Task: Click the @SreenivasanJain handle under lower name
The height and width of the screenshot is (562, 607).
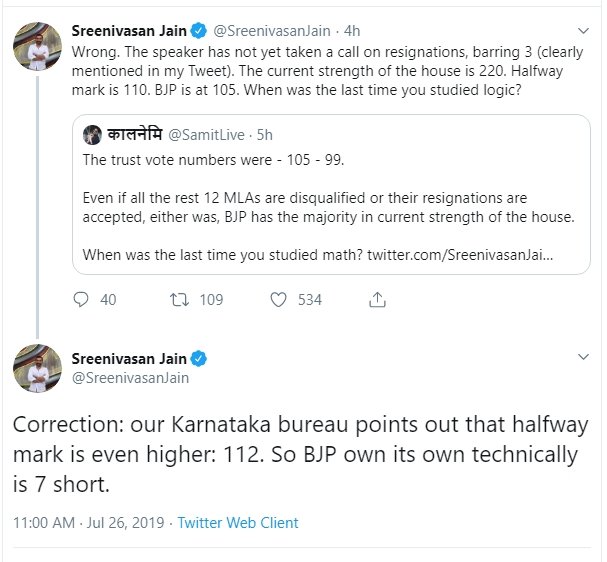Action: (130, 378)
